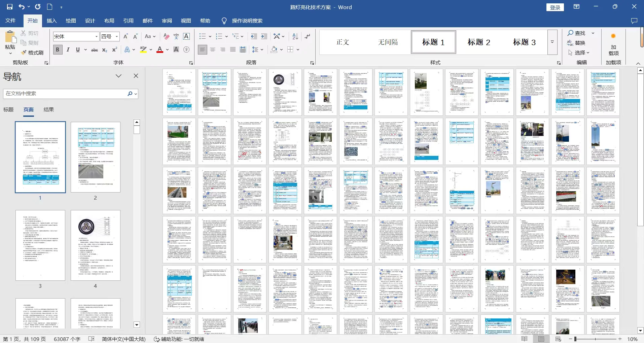Save the document with the floppy icon
The width and height of the screenshot is (644, 343).
[x=10, y=7]
